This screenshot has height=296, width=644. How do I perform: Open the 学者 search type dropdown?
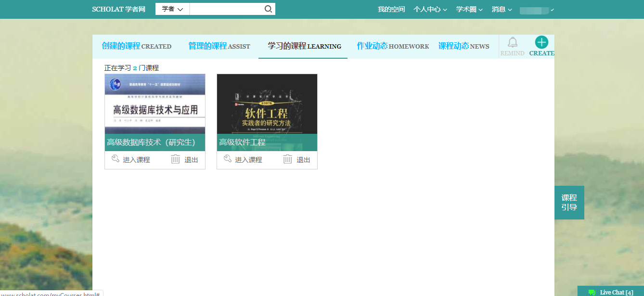[x=172, y=9]
